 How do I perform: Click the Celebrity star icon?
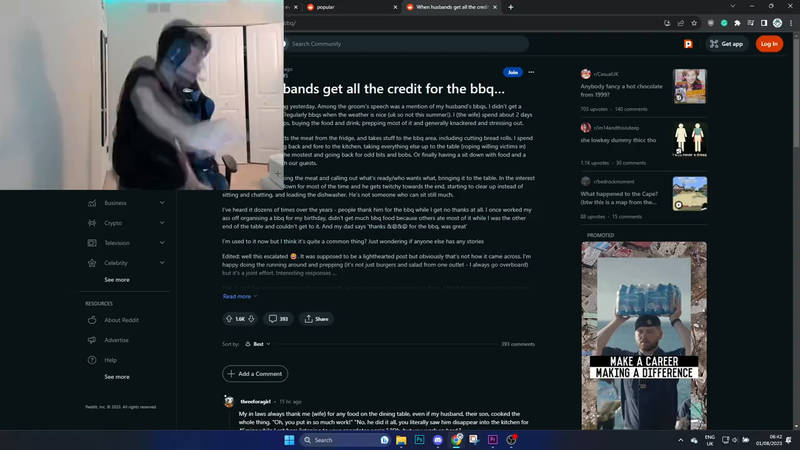[x=92, y=263]
